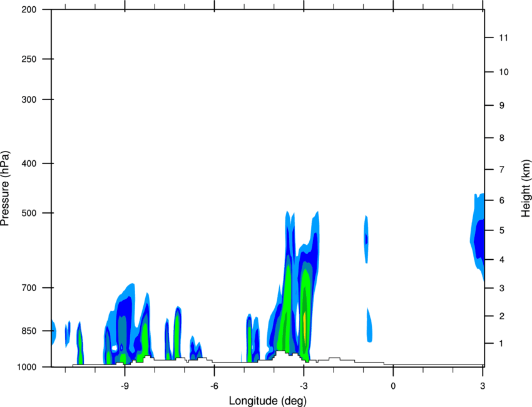Click the 300 pressure tick label
Image resolution: width=532 pixels, height=407 pixels.
pyautogui.click(x=29, y=100)
